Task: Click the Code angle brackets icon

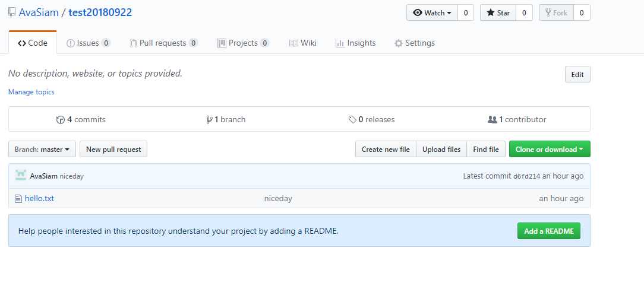Action: tap(22, 43)
